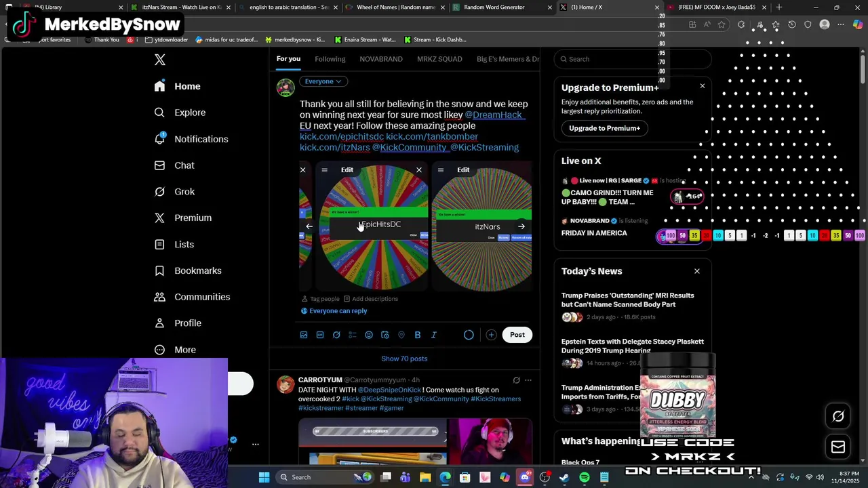
Task: Add another post with plus icon
Action: click(x=491, y=335)
